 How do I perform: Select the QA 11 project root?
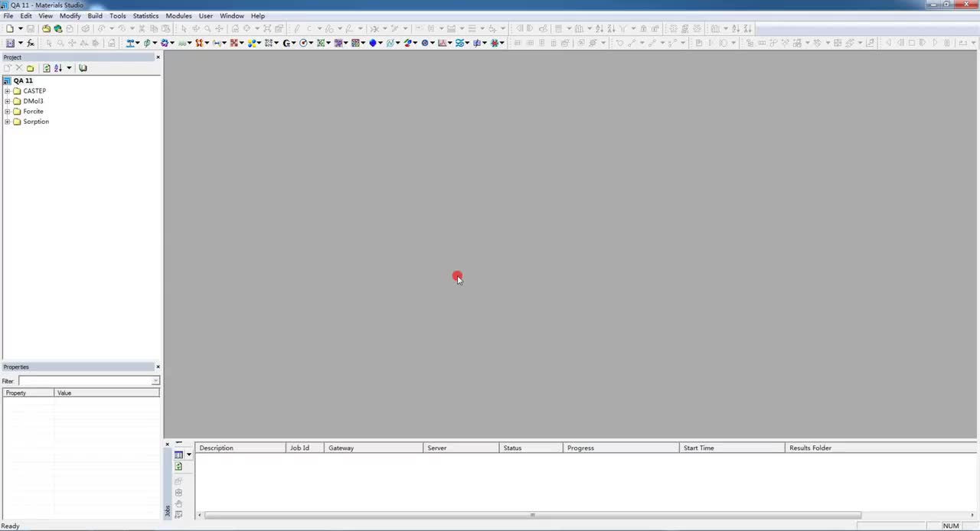(x=23, y=80)
